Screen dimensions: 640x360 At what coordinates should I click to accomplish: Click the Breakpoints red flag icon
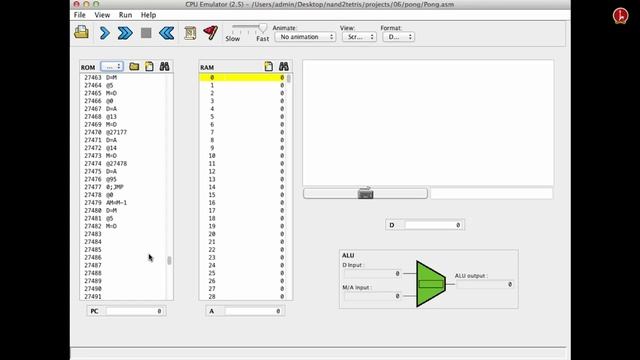click(211, 32)
